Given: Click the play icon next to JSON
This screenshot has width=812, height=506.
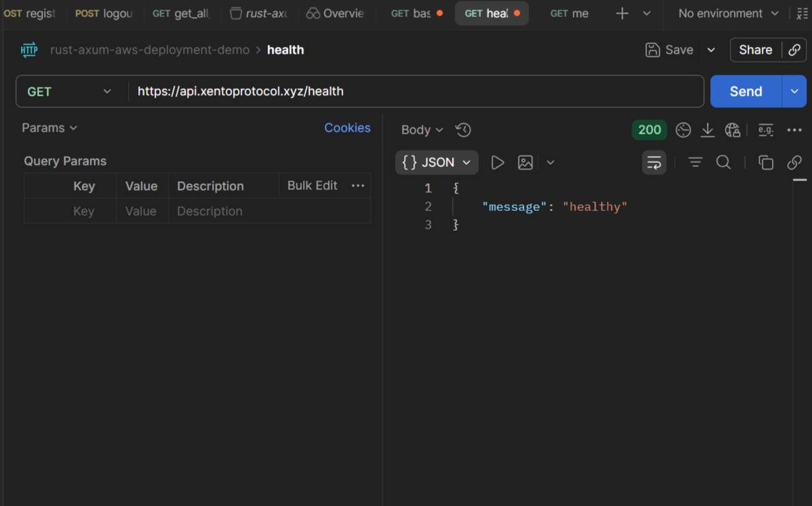Looking at the screenshot, I should (x=497, y=163).
